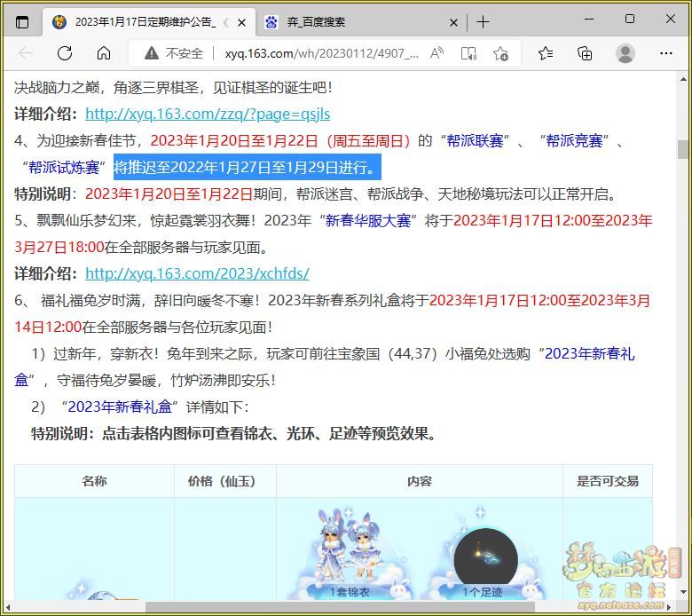Open the xyq.163.com/2023/xchfds/ link
The height and width of the screenshot is (616, 692).
(x=197, y=273)
